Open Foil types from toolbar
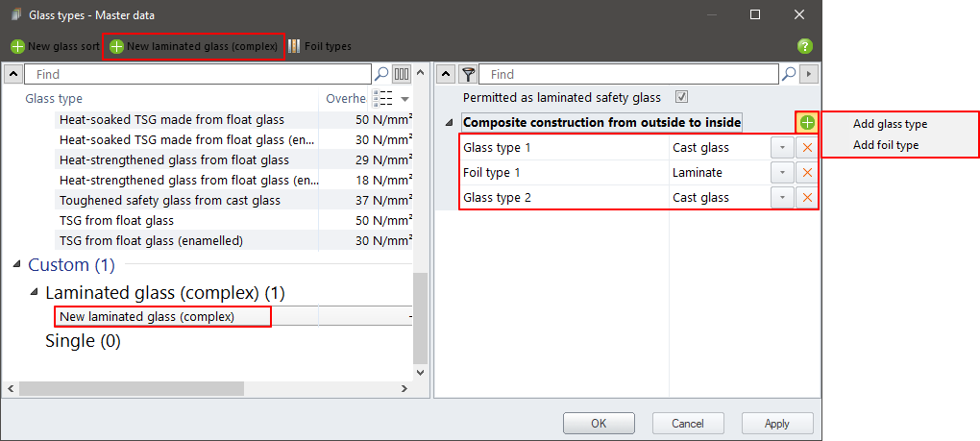Viewport: 980px width, 441px height. pos(319,46)
